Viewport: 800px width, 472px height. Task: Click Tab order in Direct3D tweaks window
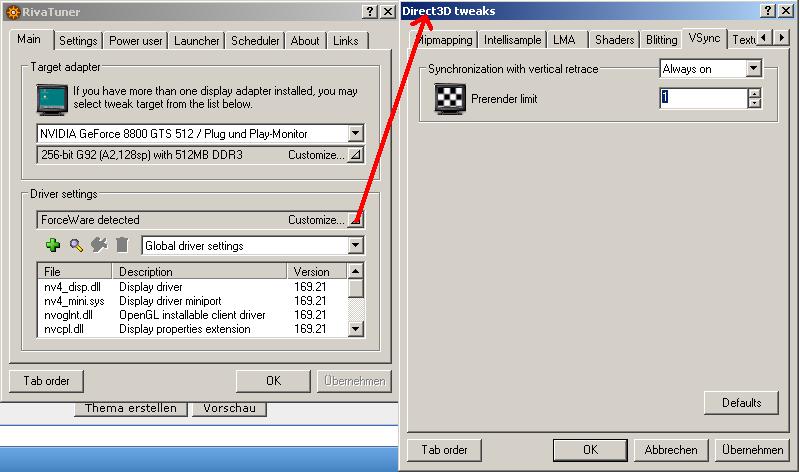tap(444, 450)
